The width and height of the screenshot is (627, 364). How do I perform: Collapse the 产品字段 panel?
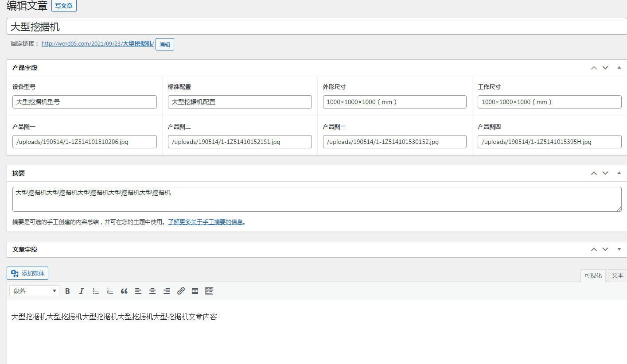click(x=619, y=67)
